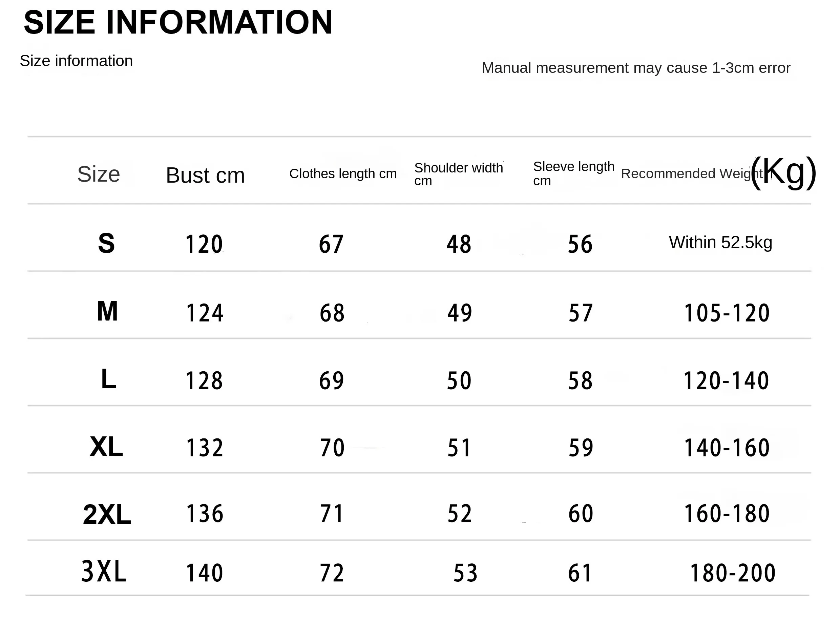Click the Recommended Weight header
The image size is (840, 618).
point(718,172)
